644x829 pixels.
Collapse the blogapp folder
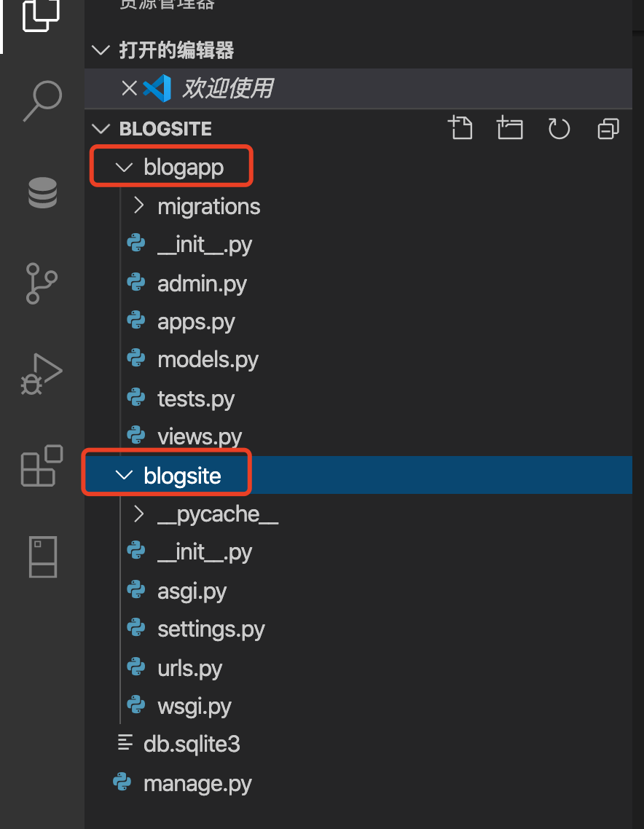(x=122, y=166)
